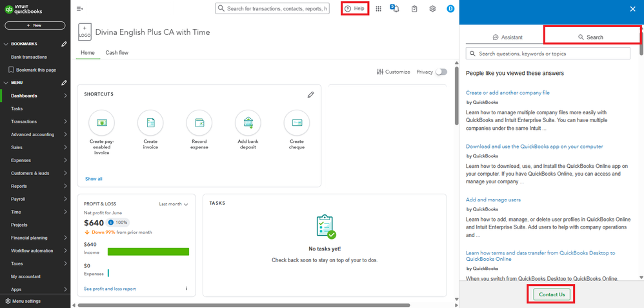Expand the Apps submenu chevron

pyautogui.click(x=66, y=289)
